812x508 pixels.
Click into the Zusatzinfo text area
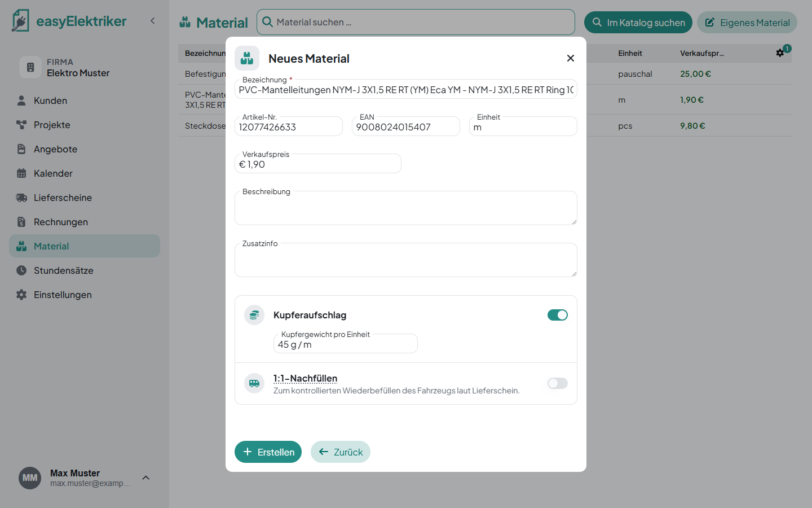tap(406, 260)
